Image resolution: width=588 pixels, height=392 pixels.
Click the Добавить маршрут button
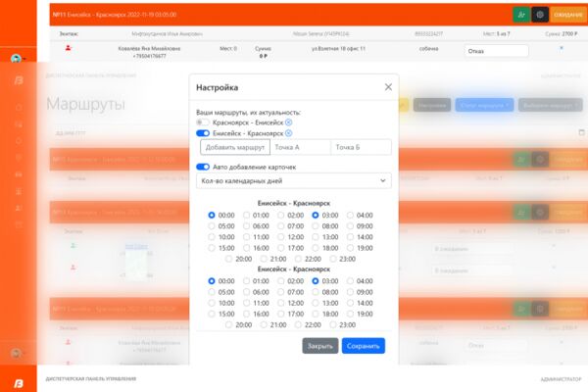(235, 147)
